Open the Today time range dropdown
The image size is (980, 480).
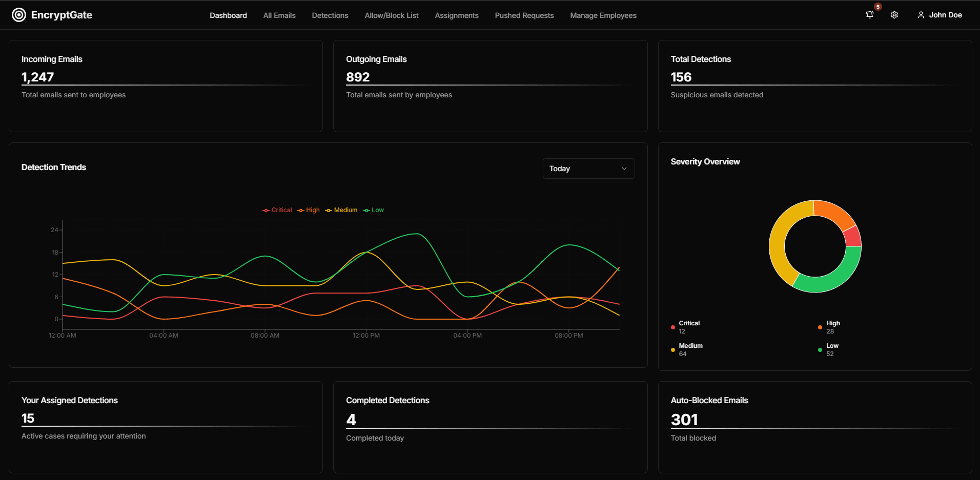[588, 169]
